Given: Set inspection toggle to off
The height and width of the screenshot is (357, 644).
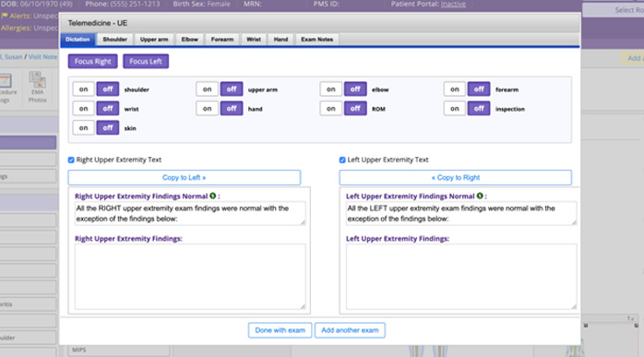Looking at the screenshot, I should (x=479, y=109).
